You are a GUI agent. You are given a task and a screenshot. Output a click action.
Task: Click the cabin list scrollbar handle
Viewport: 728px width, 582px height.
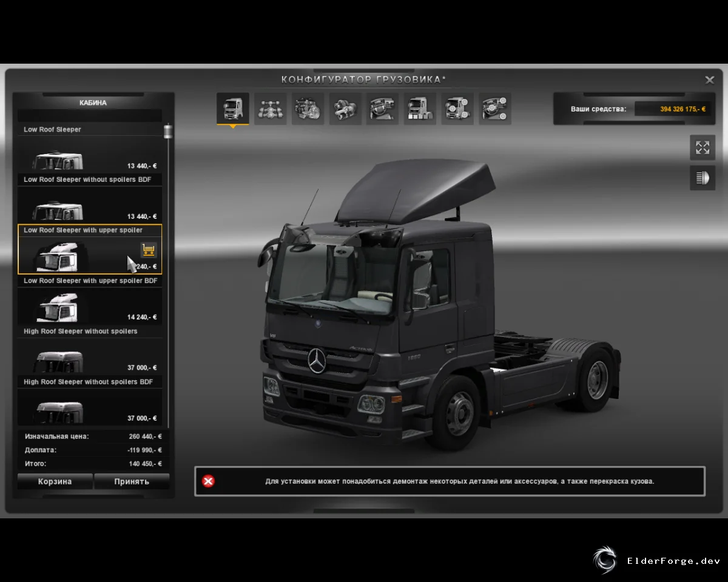[x=168, y=130]
